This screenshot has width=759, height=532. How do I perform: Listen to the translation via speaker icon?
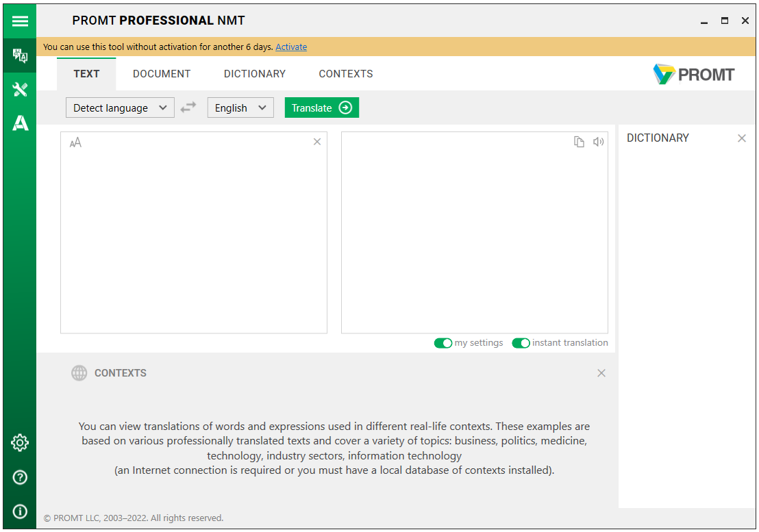[598, 142]
